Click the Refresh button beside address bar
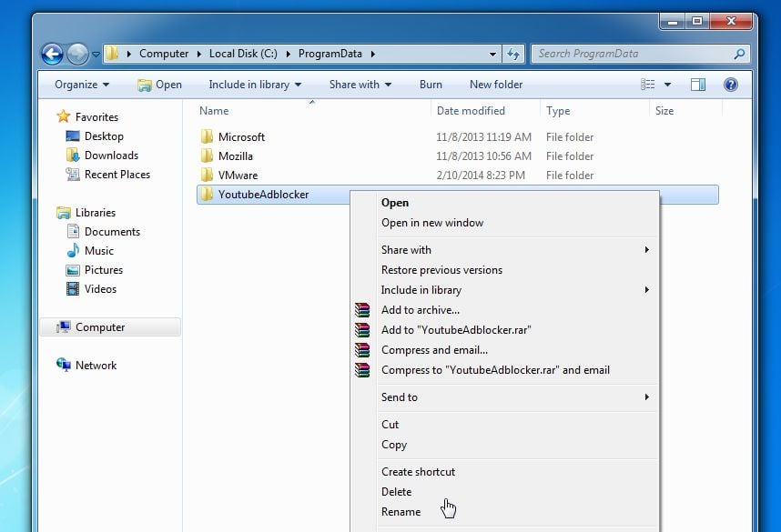 click(x=513, y=54)
